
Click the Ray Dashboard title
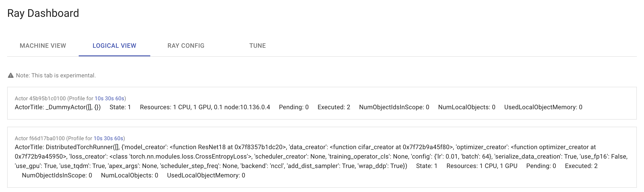(x=43, y=13)
